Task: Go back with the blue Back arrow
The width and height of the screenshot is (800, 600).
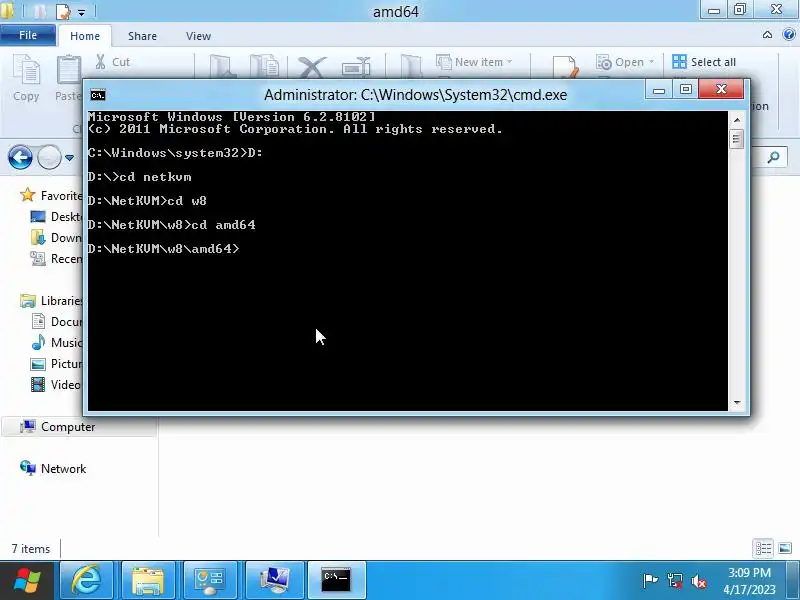Action: [x=20, y=157]
